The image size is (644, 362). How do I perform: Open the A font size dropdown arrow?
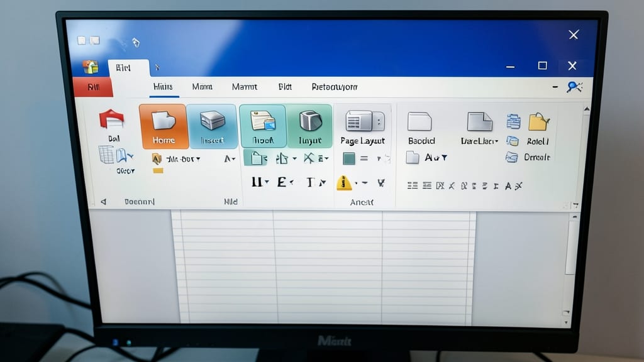(x=234, y=159)
